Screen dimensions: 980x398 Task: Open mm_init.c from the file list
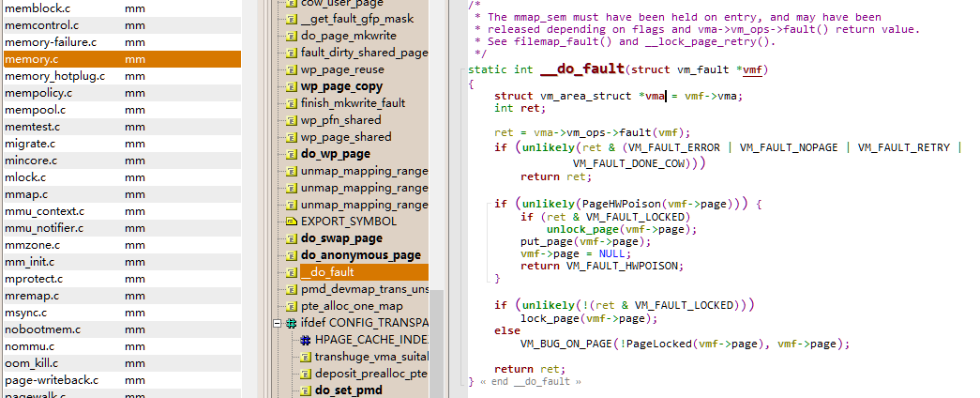pyautogui.click(x=121, y=262)
